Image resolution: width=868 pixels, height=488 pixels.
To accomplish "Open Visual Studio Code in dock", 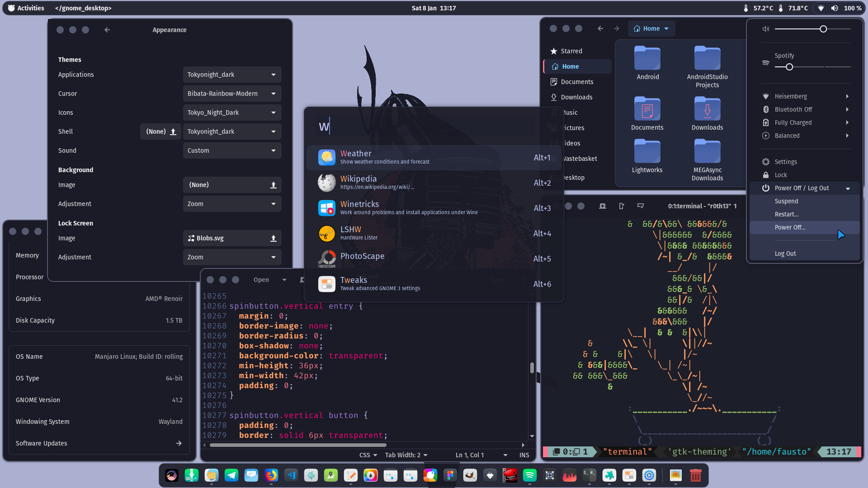I will pyautogui.click(x=291, y=475).
